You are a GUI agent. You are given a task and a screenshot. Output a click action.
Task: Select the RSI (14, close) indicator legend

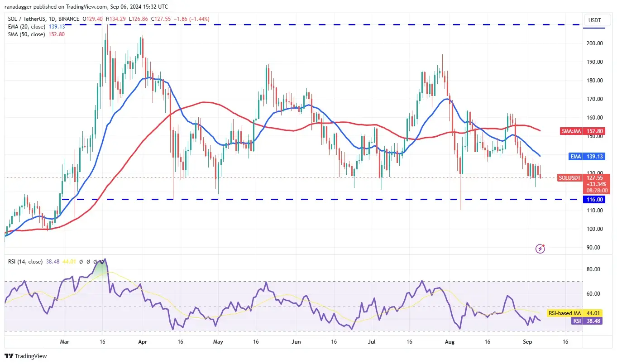[24, 262]
